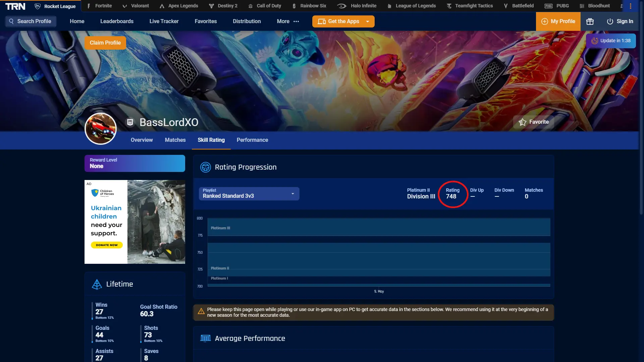Click the Claim Profile button

(x=105, y=43)
